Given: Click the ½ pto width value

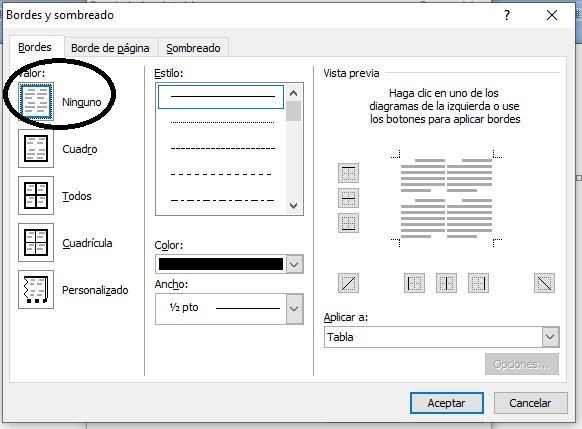Looking at the screenshot, I should 184,307.
